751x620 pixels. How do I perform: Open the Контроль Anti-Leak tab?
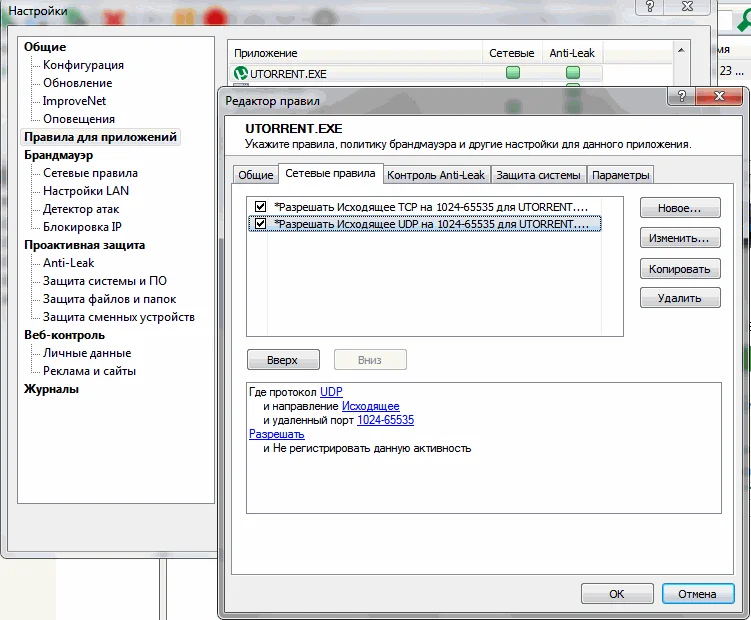pos(436,175)
